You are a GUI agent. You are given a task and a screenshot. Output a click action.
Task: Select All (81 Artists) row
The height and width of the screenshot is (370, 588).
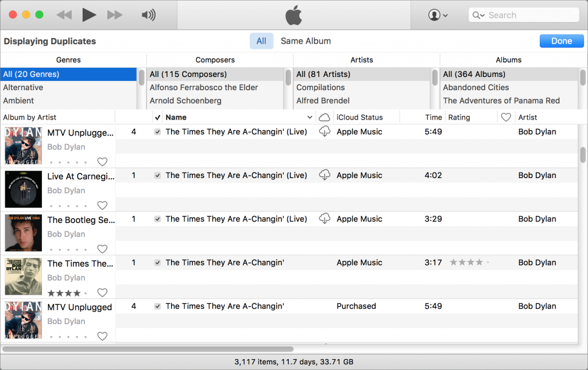362,74
